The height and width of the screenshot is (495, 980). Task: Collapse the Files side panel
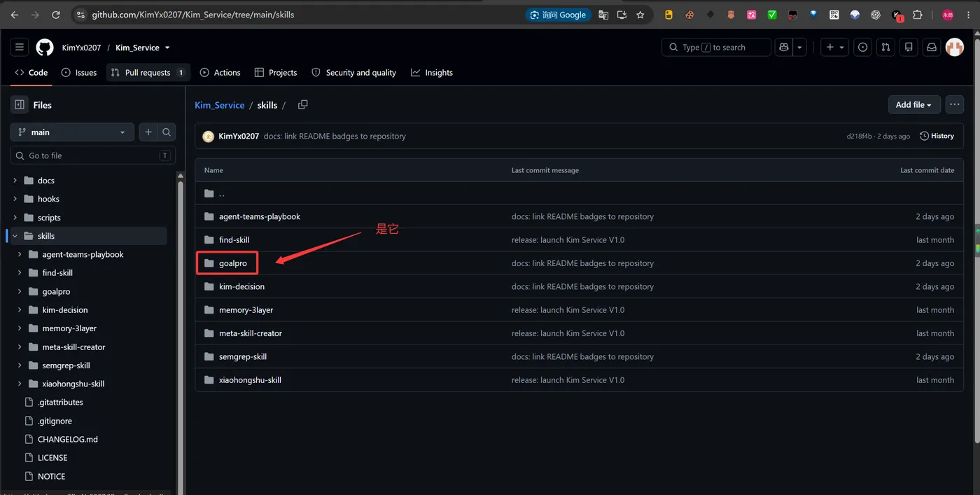click(20, 105)
